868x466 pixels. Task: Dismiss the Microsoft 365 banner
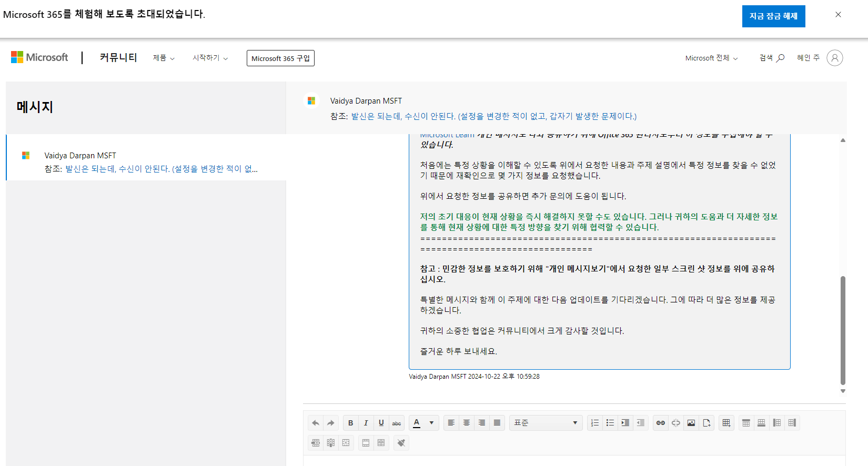(x=838, y=15)
